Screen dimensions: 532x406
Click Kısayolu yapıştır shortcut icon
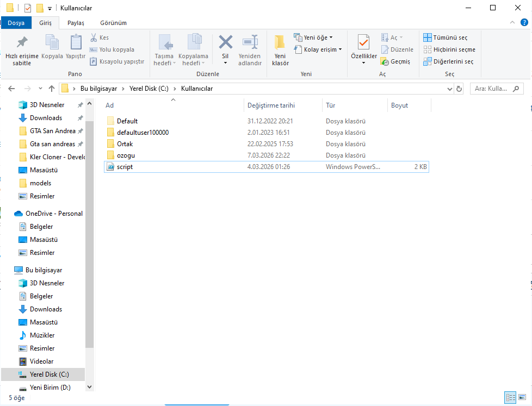pos(94,61)
